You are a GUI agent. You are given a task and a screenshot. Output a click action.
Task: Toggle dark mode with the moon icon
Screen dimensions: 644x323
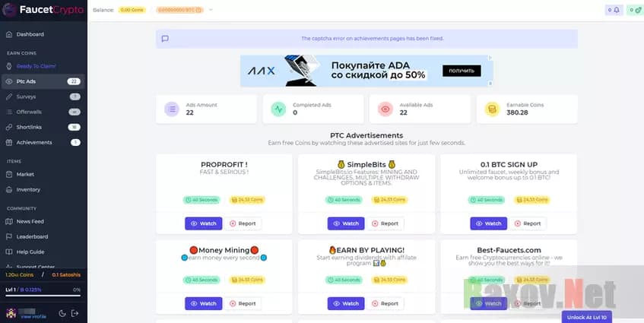[61, 313]
